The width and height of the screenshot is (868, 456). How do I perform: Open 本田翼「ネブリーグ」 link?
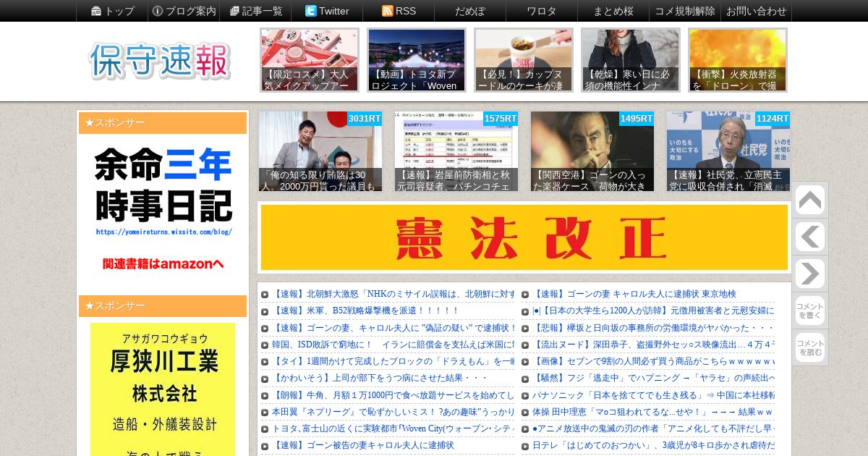(393, 412)
